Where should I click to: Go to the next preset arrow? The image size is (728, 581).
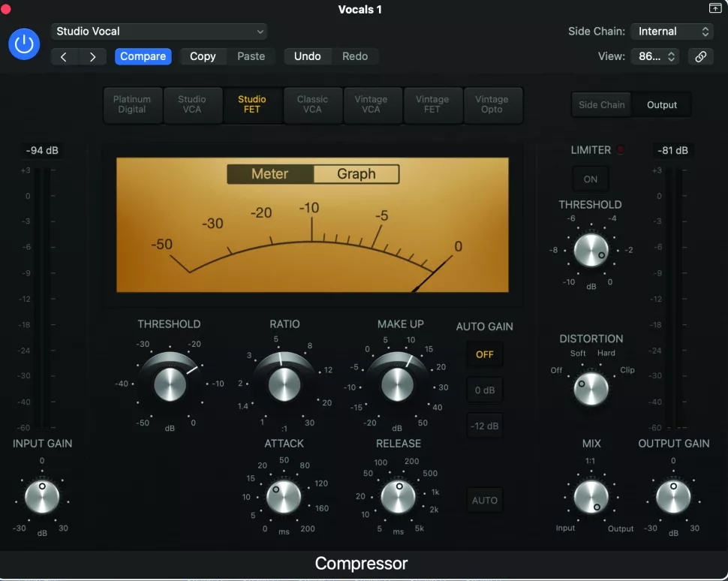click(x=93, y=56)
